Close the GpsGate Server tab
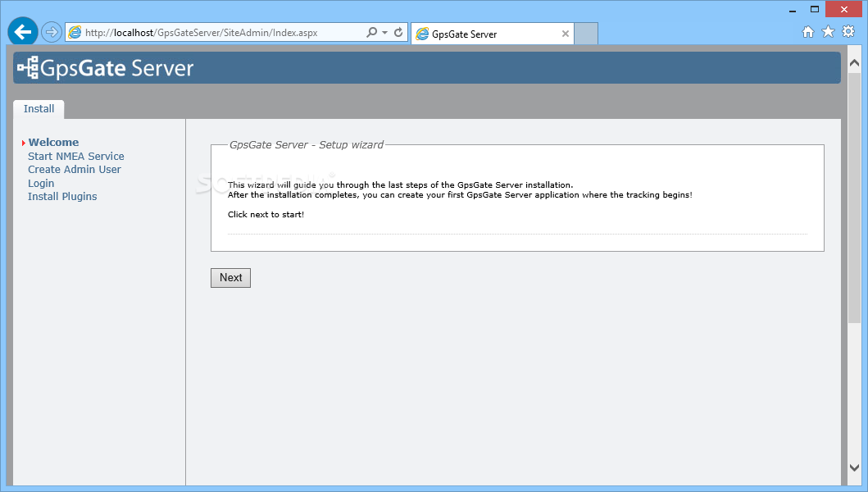Screen dimensions: 868x492 pos(566,34)
